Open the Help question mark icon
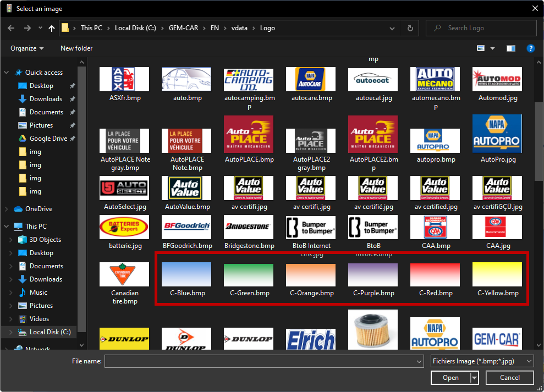 (530, 48)
